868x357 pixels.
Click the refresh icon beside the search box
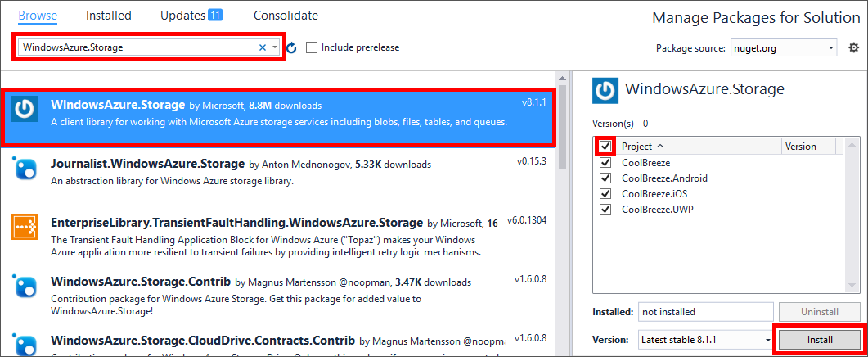click(291, 48)
